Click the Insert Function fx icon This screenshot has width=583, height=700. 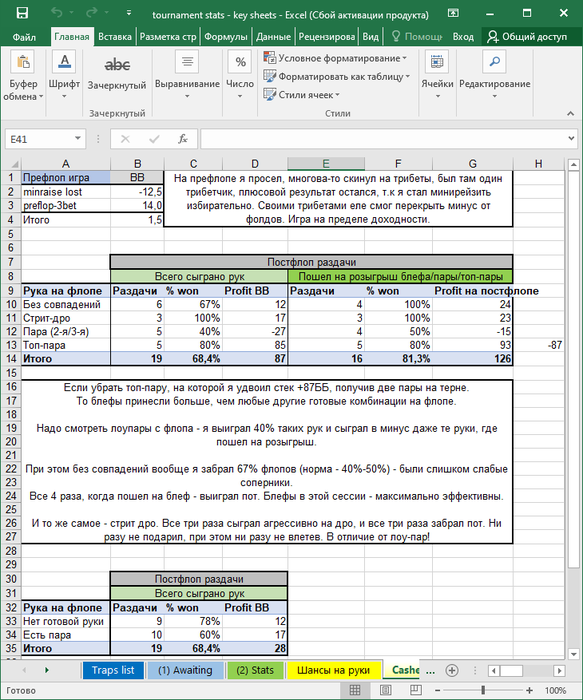point(183,139)
